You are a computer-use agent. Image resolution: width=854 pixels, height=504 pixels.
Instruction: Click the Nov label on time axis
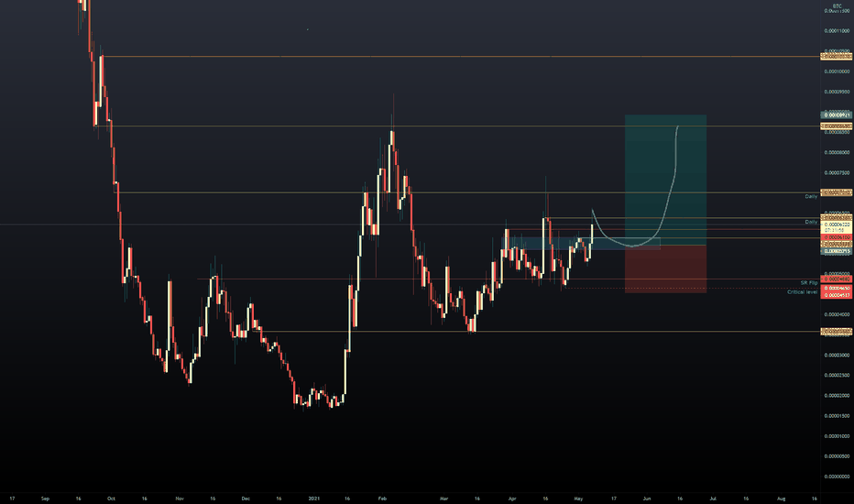click(x=180, y=499)
